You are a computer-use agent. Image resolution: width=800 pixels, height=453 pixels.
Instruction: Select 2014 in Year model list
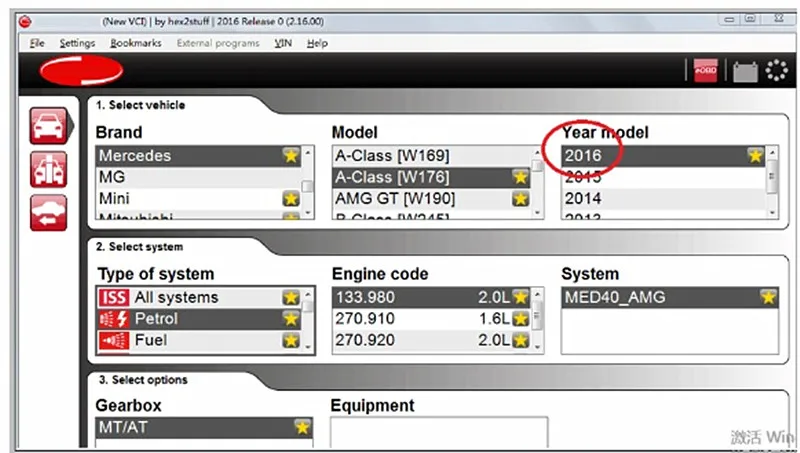tap(583, 198)
